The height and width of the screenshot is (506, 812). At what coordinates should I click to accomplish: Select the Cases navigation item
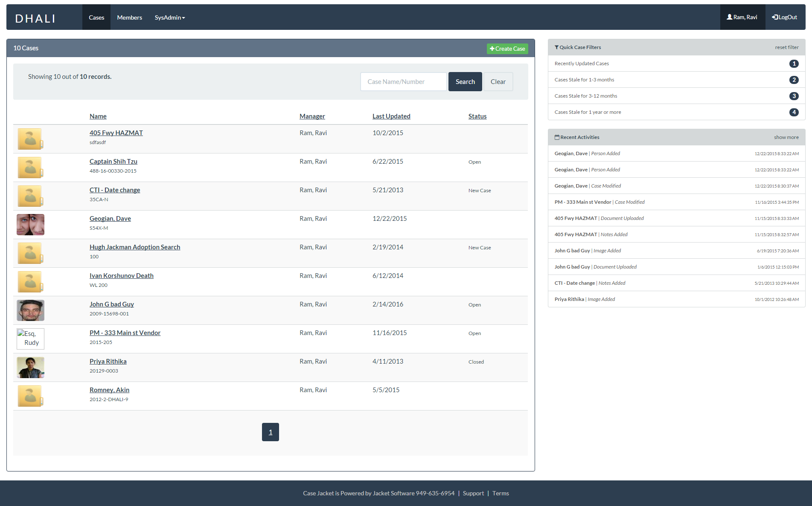96,17
